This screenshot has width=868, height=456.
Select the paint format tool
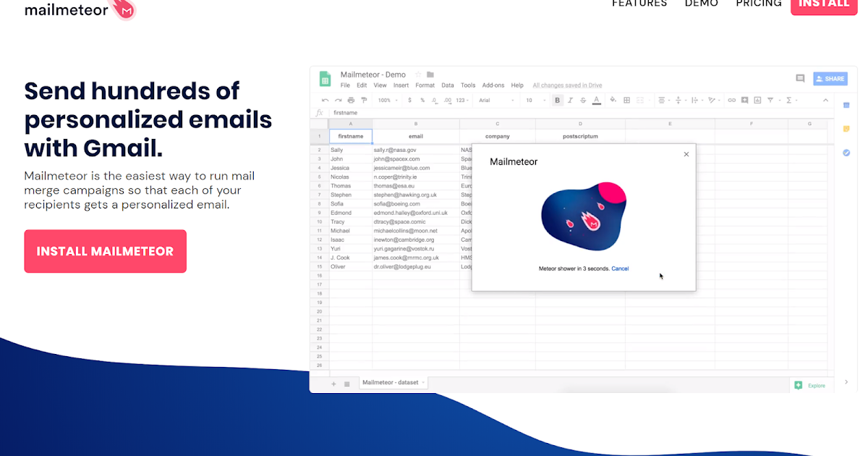coord(364,100)
